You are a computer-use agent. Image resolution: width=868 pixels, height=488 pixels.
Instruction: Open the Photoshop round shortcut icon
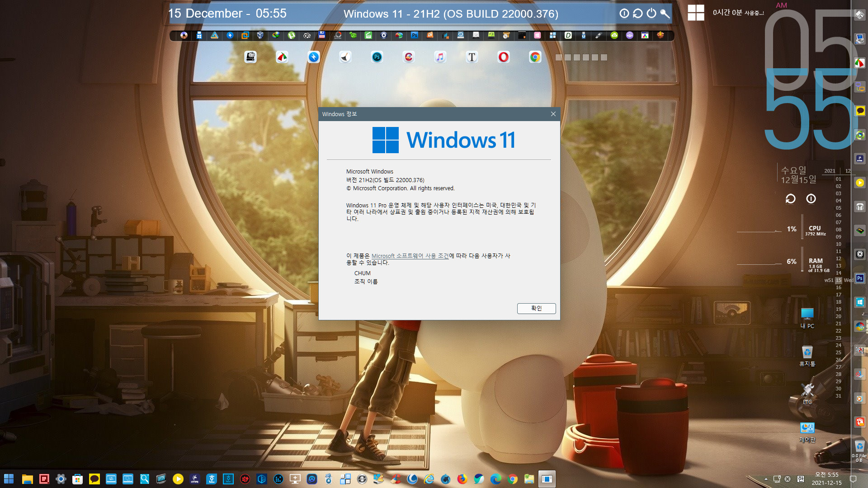pyautogui.click(x=377, y=57)
